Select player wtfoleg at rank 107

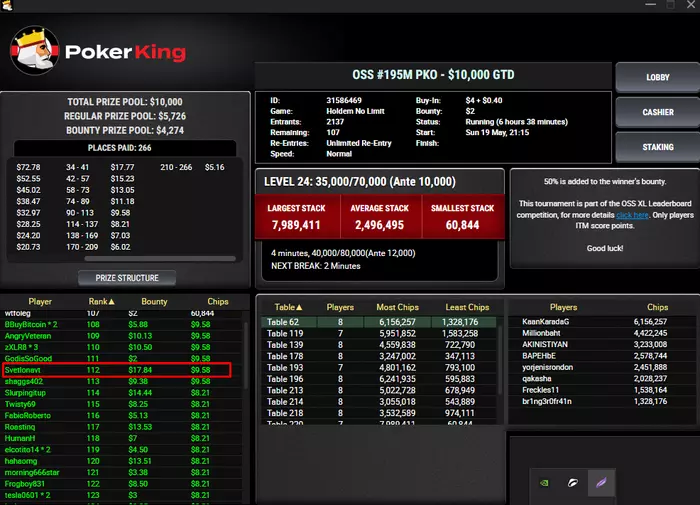(x=121, y=313)
